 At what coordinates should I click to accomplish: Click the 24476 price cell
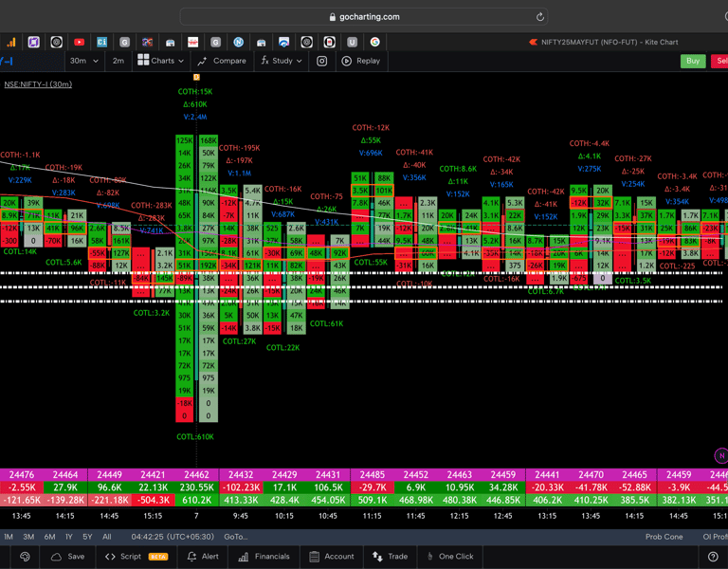(x=22, y=475)
